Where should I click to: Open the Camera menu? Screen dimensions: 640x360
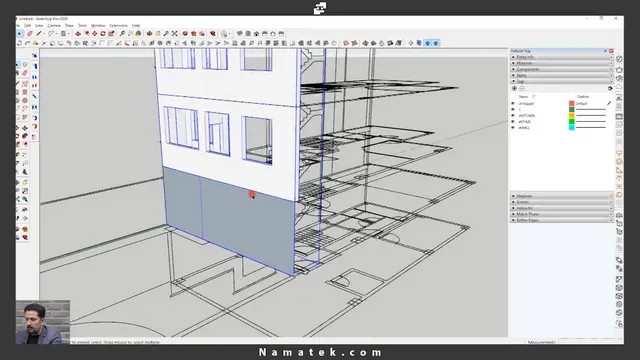(54, 25)
